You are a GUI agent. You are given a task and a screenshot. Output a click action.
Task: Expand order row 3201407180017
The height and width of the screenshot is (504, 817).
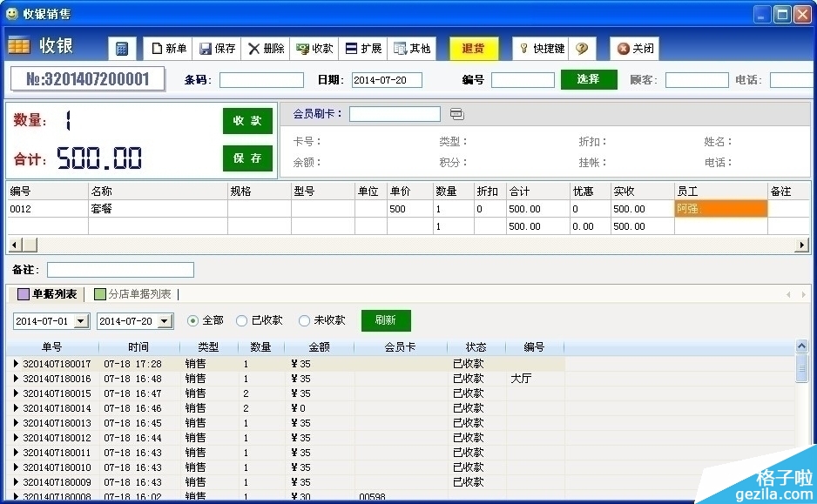point(16,364)
